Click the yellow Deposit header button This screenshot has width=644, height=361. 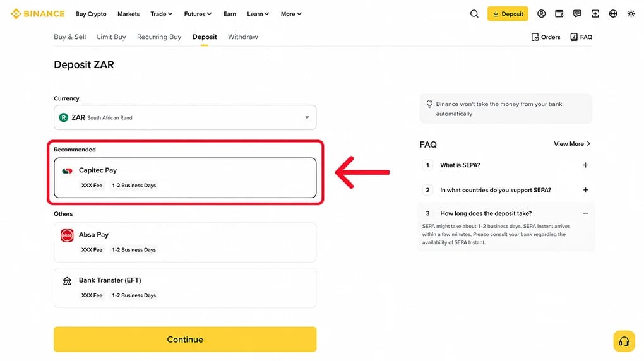click(x=508, y=13)
